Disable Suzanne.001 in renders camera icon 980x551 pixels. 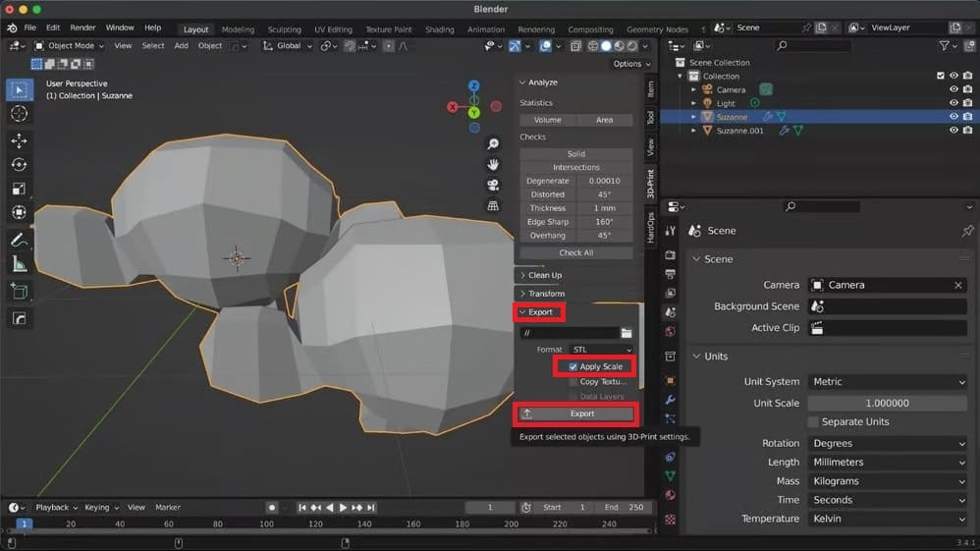click(x=967, y=131)
